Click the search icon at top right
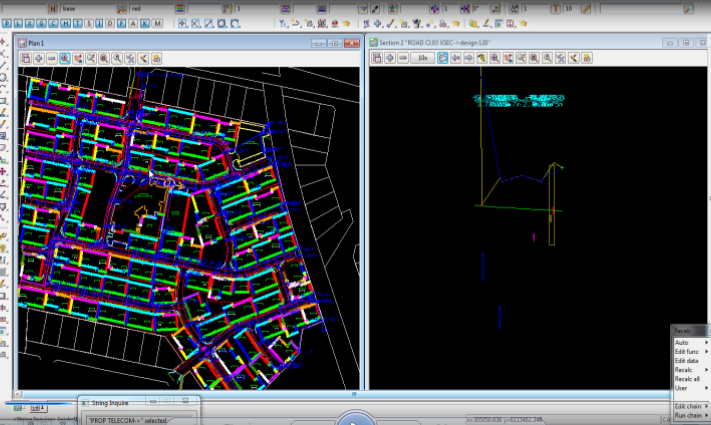 coord(688,9)
